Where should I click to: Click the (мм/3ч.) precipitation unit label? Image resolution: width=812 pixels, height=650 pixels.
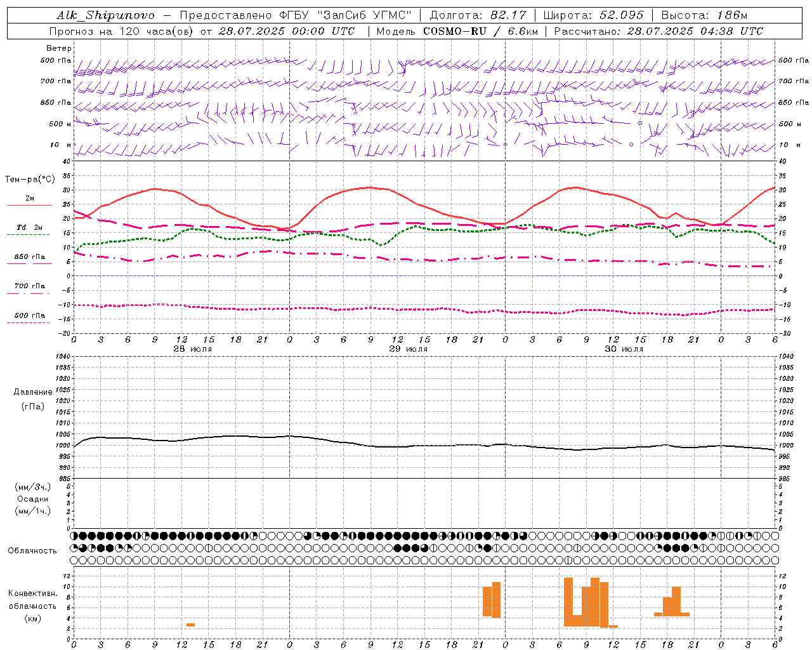(x=33, y=487)
